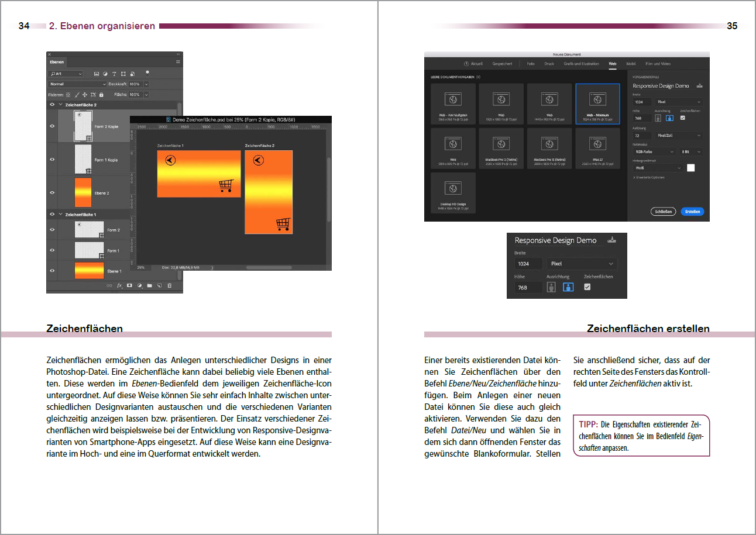
Task: Click the Erstellen button
Action: pos(692,212)
